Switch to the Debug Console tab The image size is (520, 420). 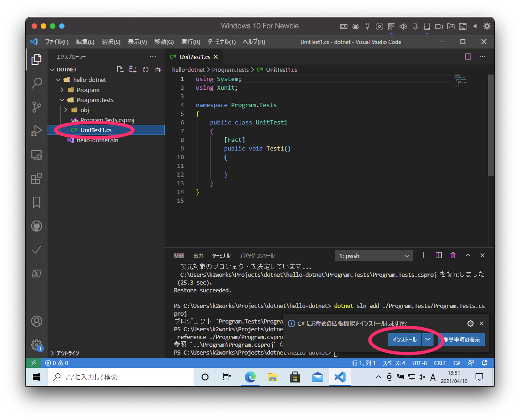257,256
